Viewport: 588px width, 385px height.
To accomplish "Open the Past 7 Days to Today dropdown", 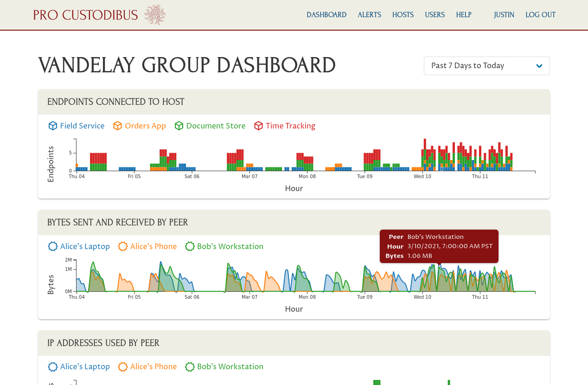I will point(487,66).
